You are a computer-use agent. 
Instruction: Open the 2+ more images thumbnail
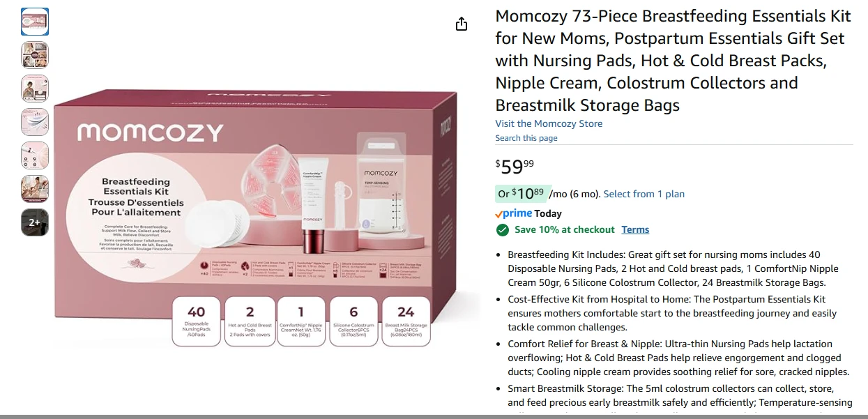35,222
